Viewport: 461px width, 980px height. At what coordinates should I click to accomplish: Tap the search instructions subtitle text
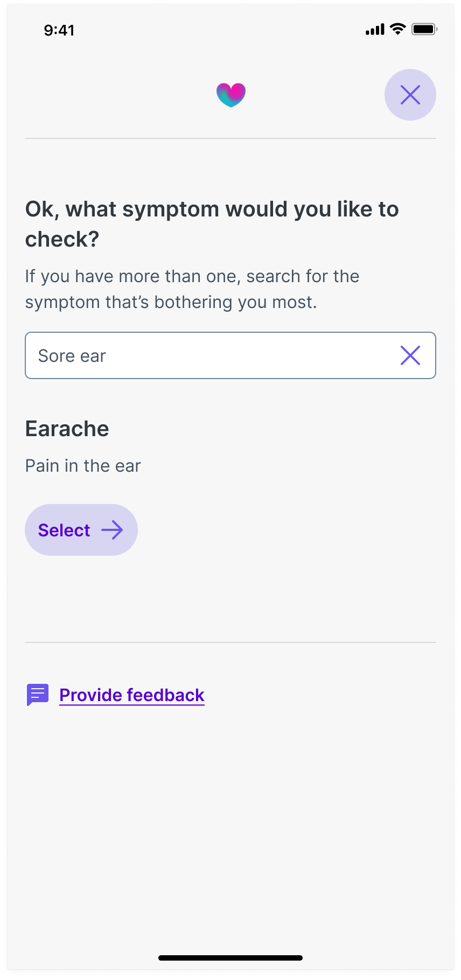(x=192, y=289)
